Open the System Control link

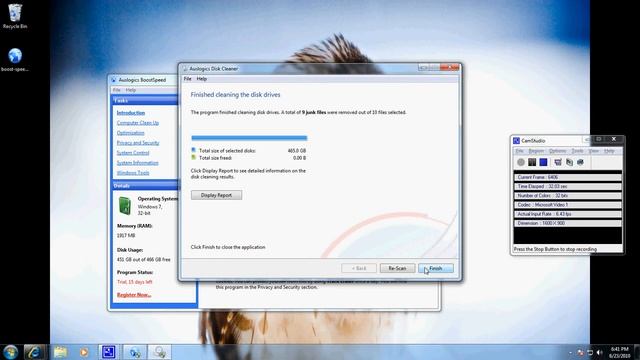click(x=133, y=153)
